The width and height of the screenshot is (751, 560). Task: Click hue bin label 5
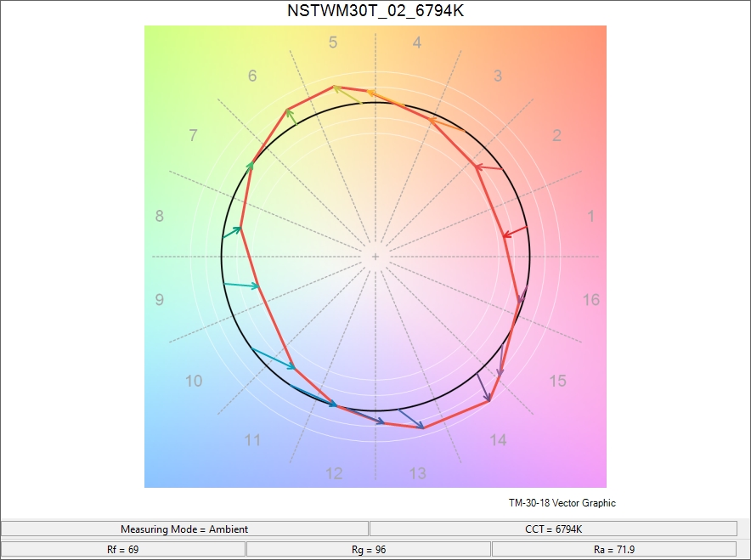click(x=333, y=42)
